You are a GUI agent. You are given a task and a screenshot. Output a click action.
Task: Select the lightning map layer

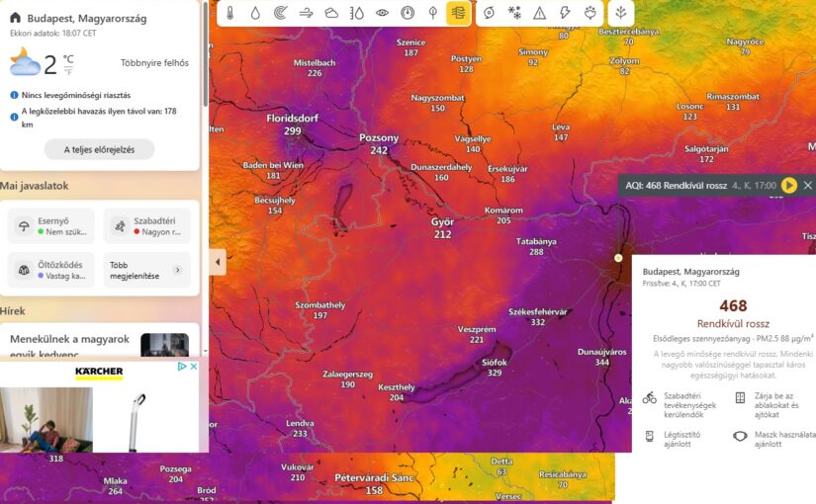[x=565, y=13]
